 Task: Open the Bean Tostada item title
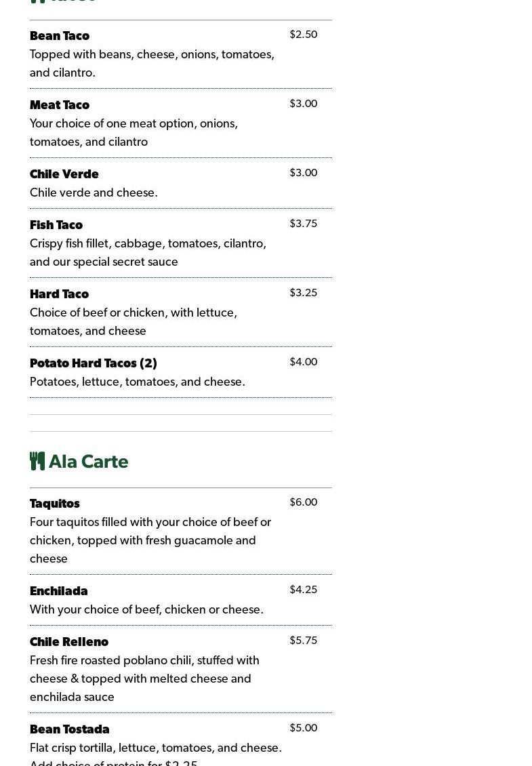(70, 729)
